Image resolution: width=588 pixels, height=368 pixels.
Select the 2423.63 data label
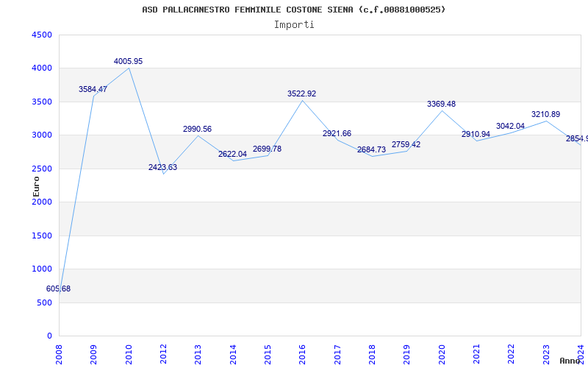[x=162, y=167]
